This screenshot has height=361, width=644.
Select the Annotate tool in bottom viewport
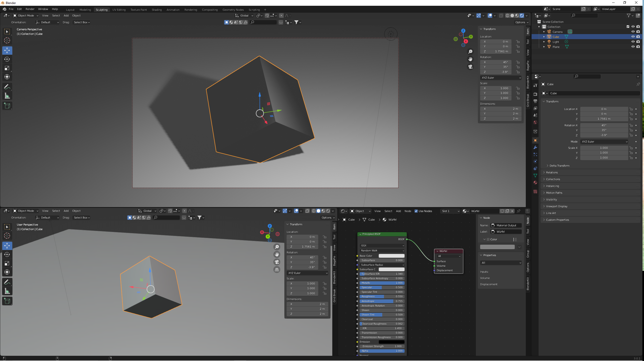click(7, 282)
